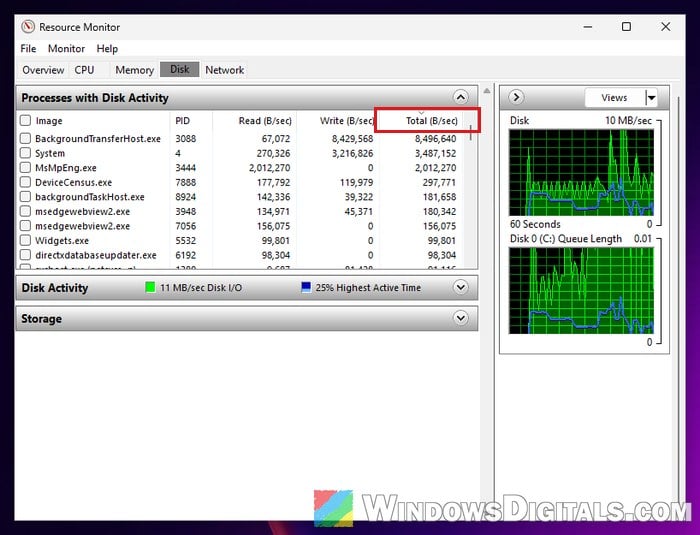The height and width of the screenshot is (535, 700).
Task: Click the green Disk I/O legend square
Action: coord(150,287)
